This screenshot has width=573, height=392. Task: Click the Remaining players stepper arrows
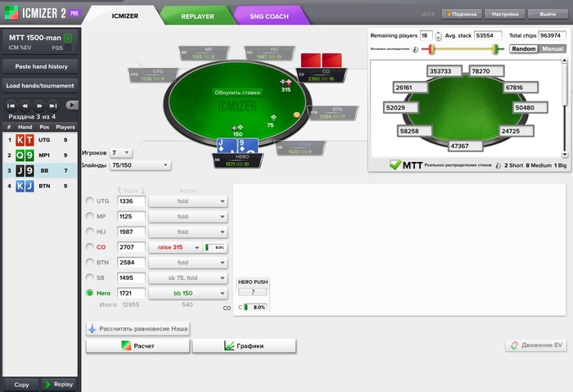point(438,35)
